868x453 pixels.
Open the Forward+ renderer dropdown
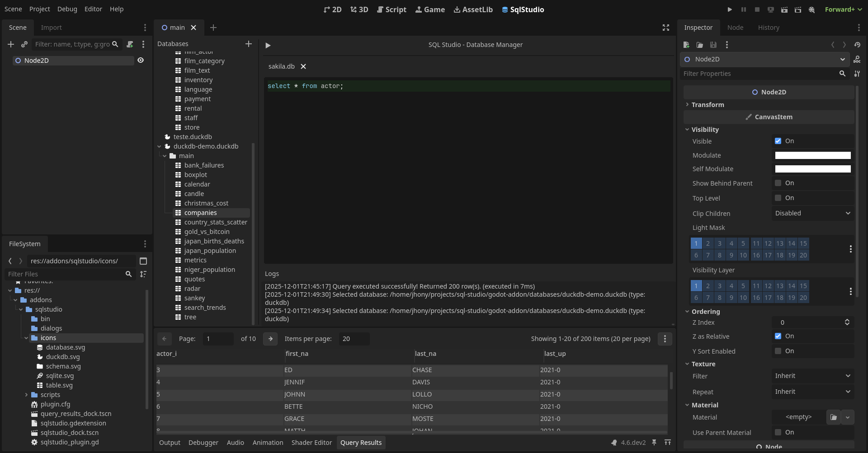843,9
